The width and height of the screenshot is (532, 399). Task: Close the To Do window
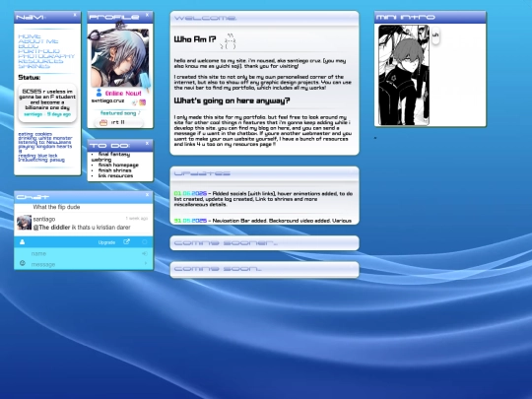[147, 144]
